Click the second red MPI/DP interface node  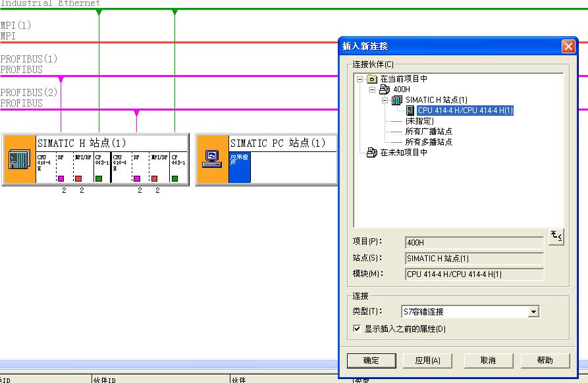[x=154, y=178]
